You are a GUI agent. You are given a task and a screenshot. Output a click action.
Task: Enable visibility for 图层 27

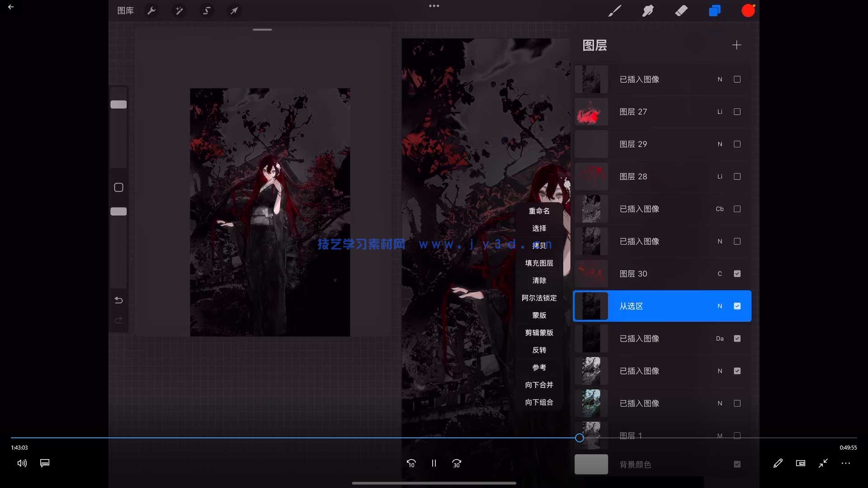pyautogui.click(x=737, y=112)
